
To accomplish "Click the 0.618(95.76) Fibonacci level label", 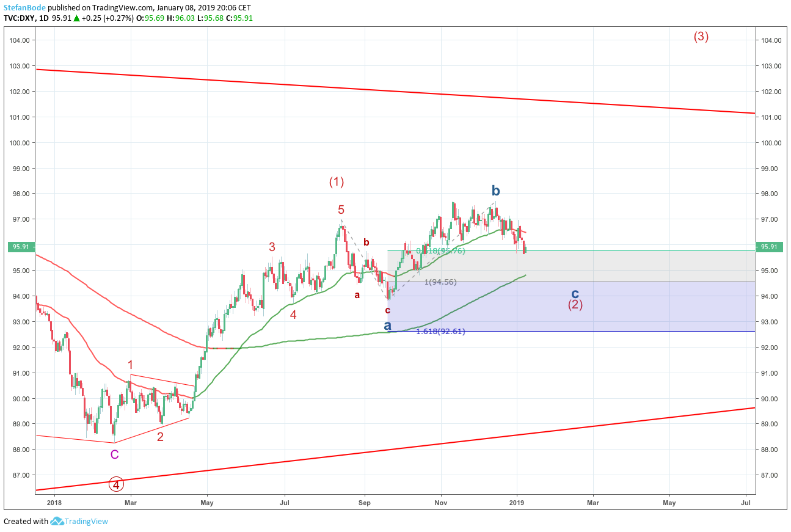I will [x=440, y=251].
